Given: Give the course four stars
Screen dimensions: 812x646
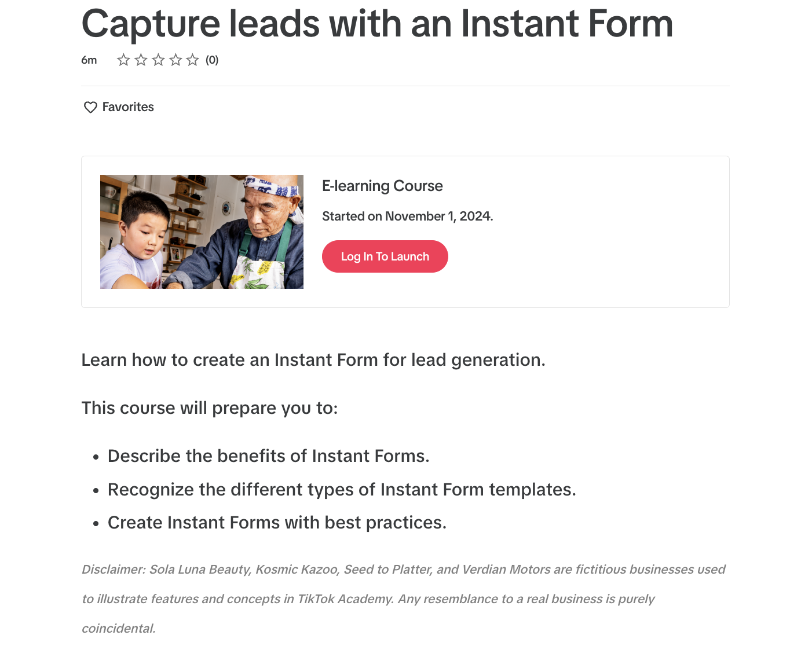Looking at the screenshot, I should click(x=175, y=60).
